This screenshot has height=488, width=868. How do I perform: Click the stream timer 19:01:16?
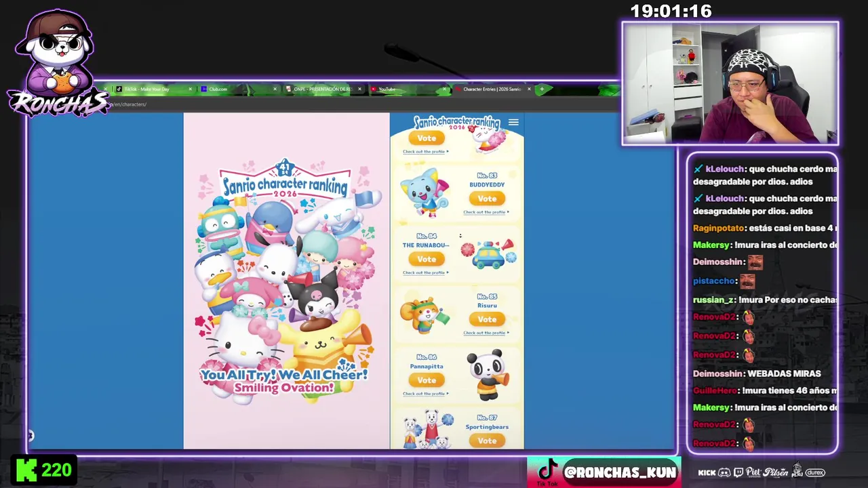click(671, 12)
